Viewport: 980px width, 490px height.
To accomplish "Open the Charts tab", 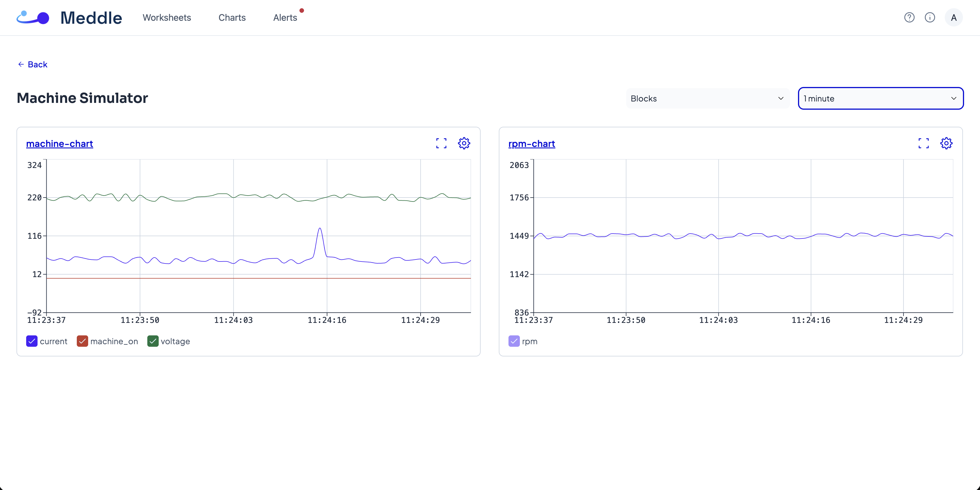I will (x=232, y=18).
